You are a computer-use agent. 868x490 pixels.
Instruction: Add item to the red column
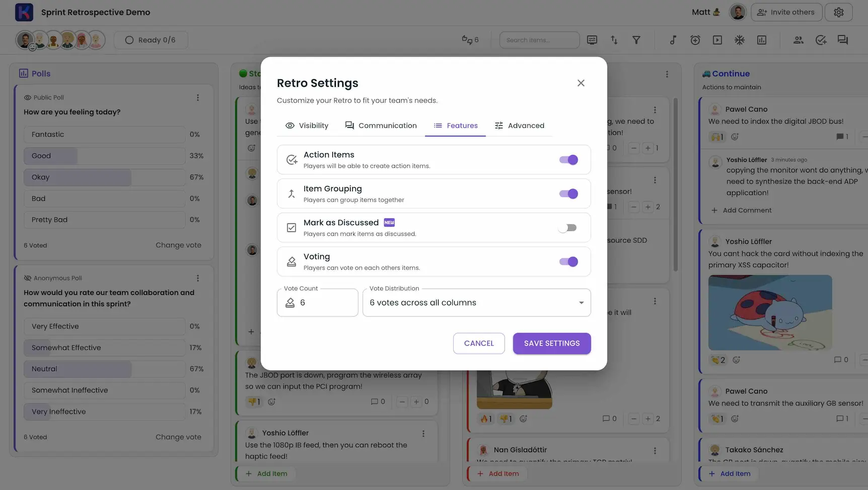498,473
